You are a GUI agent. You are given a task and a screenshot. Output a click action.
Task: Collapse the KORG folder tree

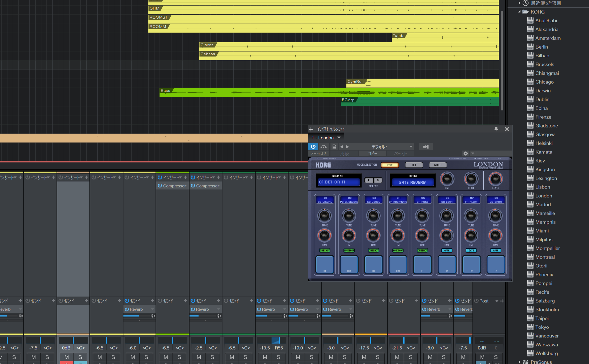[519, 12]
